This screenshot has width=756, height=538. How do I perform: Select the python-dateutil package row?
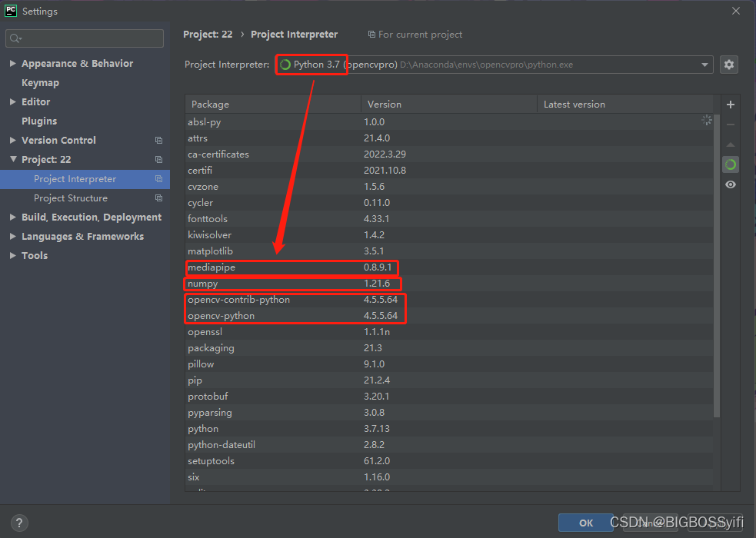(x=449, y=444)
